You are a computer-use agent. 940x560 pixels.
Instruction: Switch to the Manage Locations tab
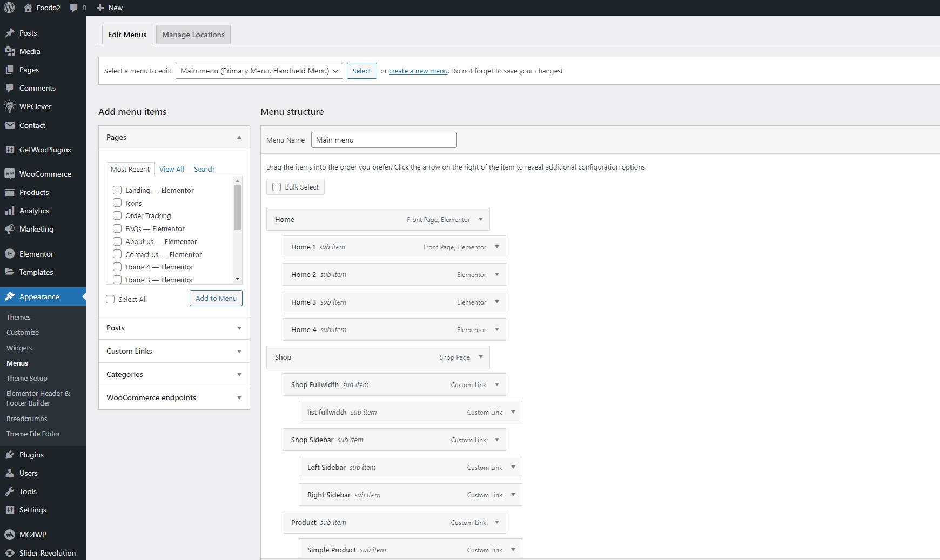pos(193,35)
